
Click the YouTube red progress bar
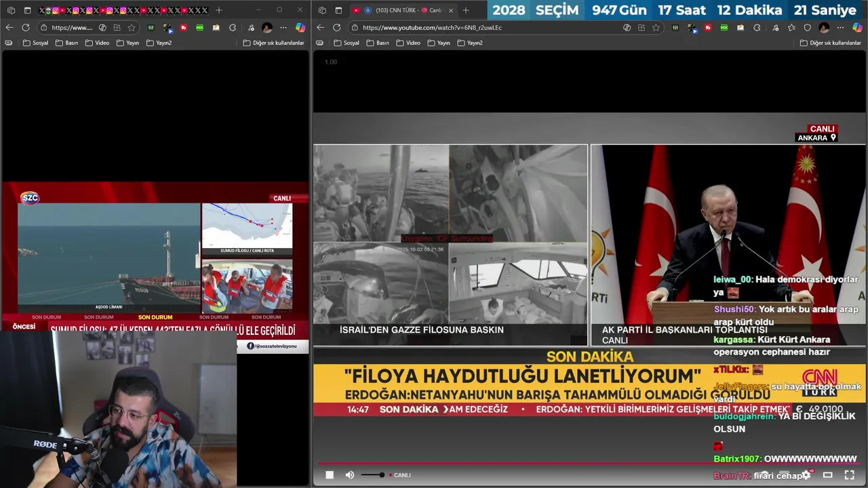tap(589, 464)
